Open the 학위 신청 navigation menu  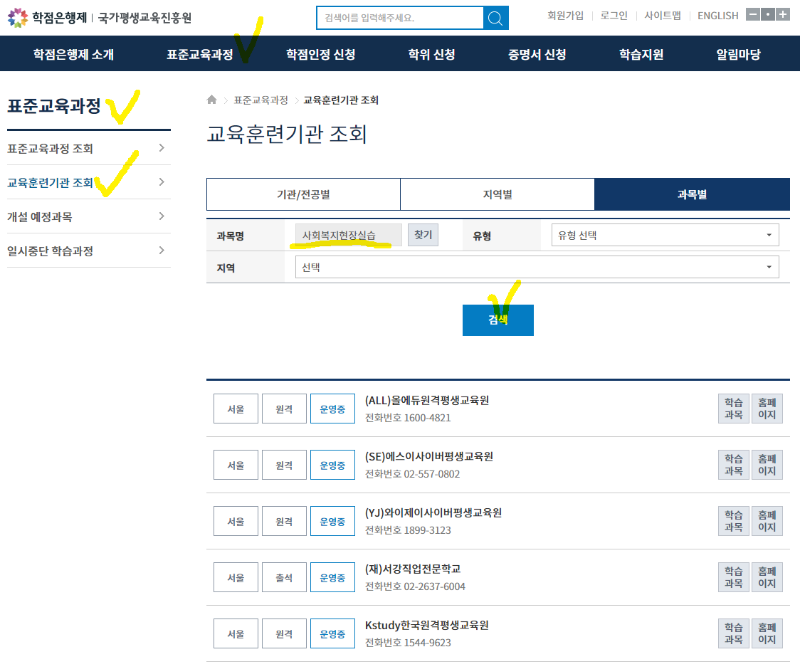(430, 56)
